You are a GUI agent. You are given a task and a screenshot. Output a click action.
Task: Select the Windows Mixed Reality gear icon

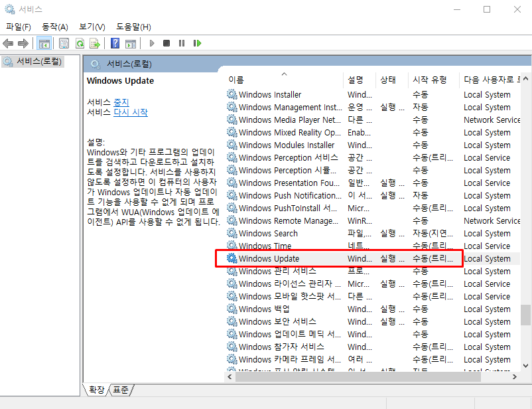tap(232, 132)
